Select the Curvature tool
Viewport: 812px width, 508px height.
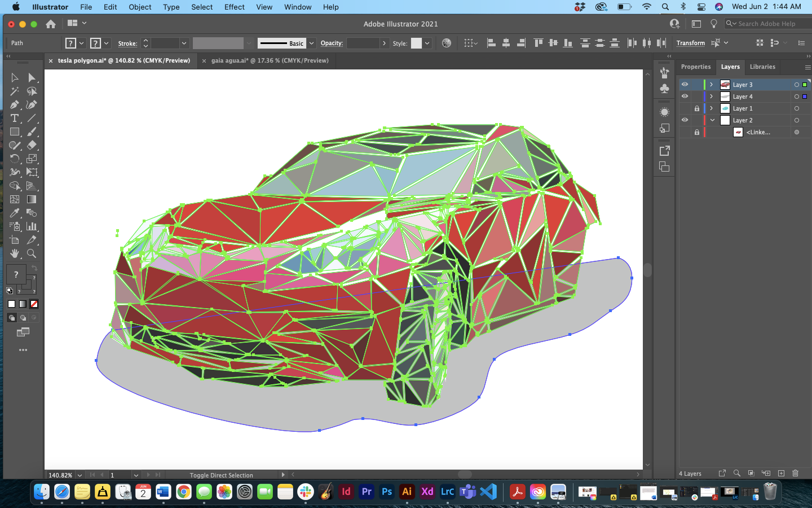pos(32,104)
